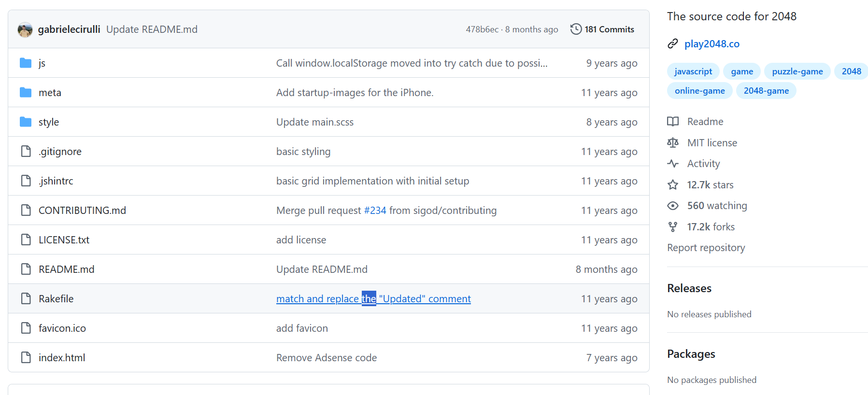Click the forks icon
868x395 pixels.
click(x=673, y=226)
